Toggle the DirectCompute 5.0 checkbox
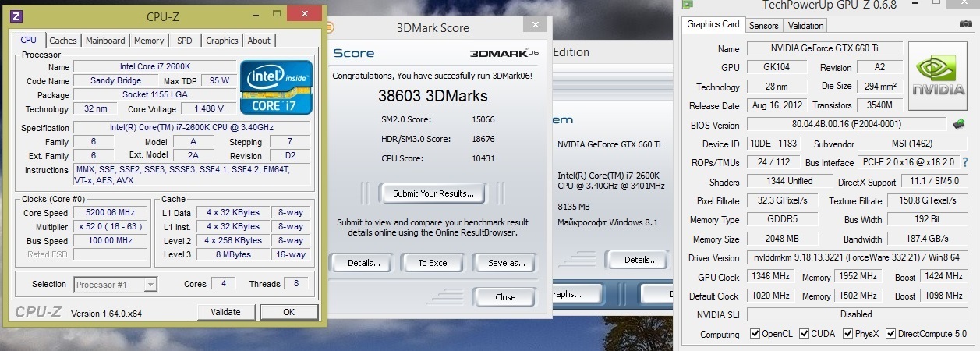The image size is (980, 351). point(891,334)
